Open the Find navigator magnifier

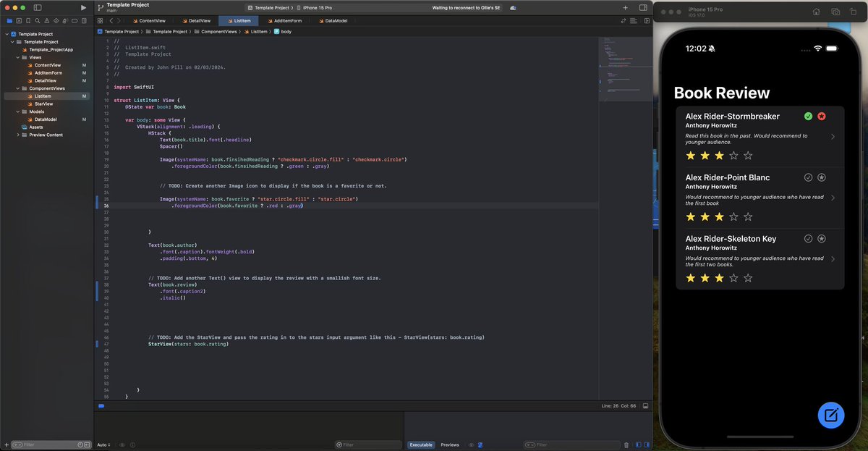click(38, 21)
